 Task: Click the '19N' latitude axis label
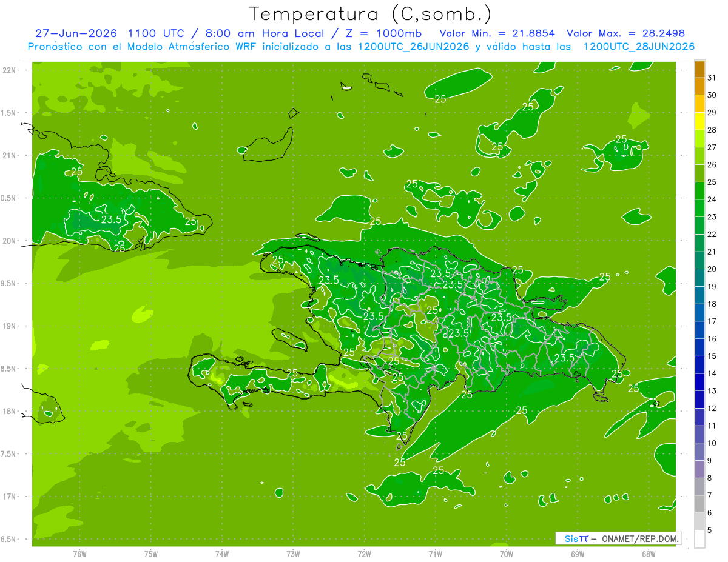[x=9, y=326]
